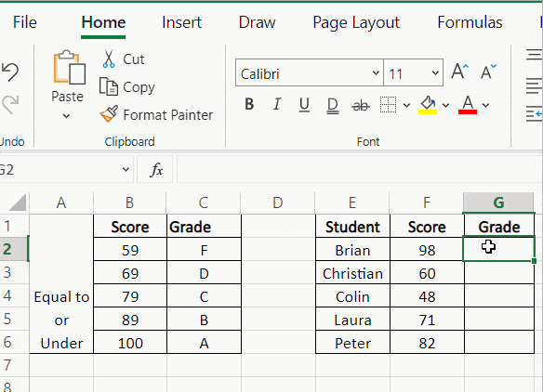
Task: Activate the Format Painter brush
Action: (109, 114)
